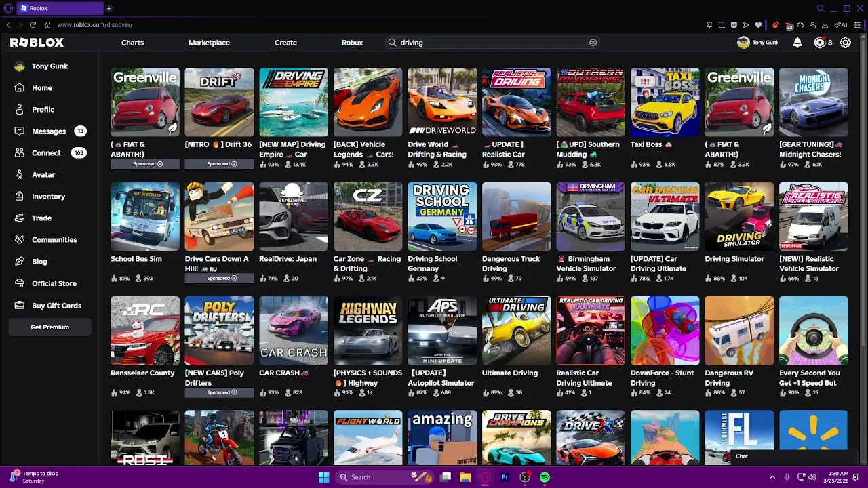Image resolution: width=868 pixels, height=488 pixels.
Task: Open the Southern Mudding thumbnail
Action: (x=591, y=102)
